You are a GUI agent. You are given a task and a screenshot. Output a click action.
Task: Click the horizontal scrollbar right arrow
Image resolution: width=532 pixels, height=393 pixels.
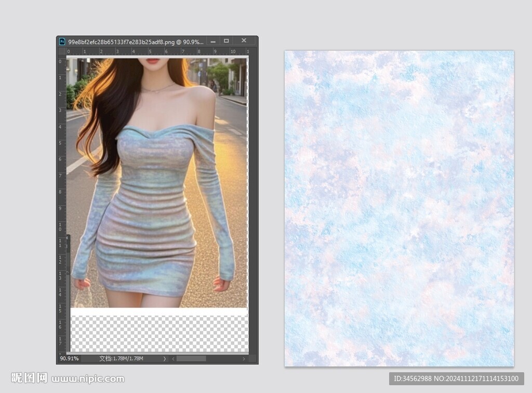[244, 359]
